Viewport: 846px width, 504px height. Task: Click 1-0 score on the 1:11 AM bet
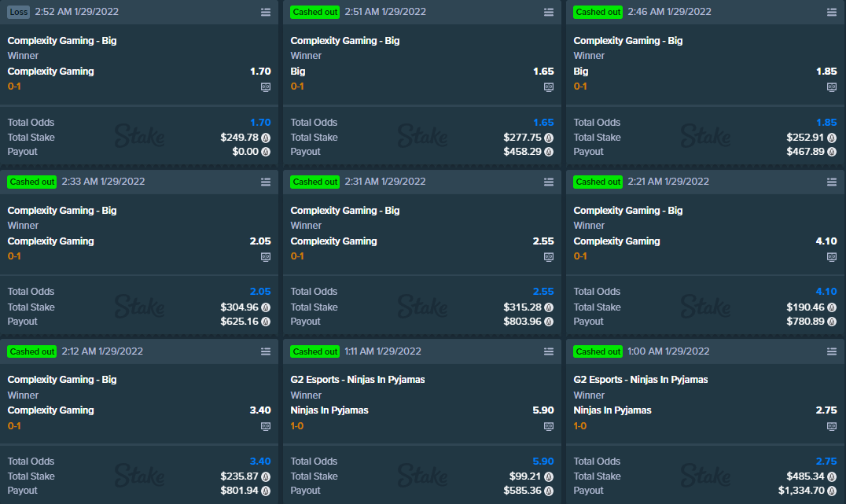(296, 425)
